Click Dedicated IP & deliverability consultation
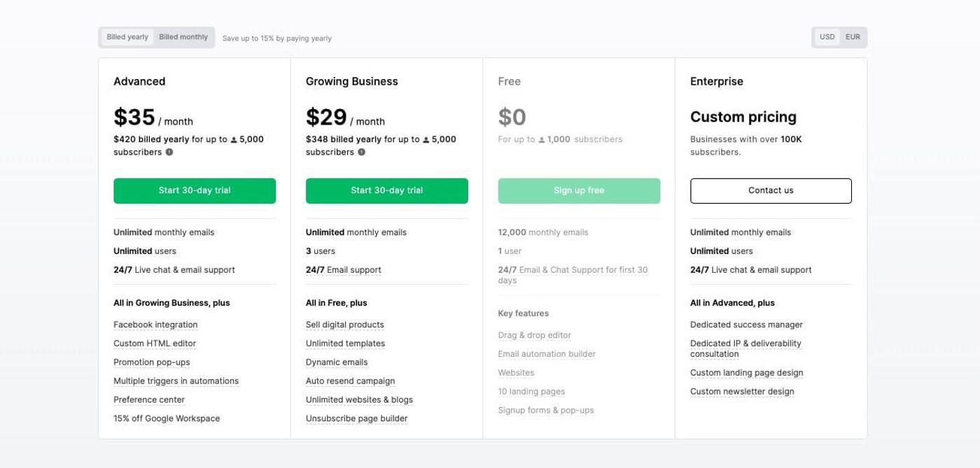This screenshot has width=980, height=468. pyautogui.click(x=745, y=348)
